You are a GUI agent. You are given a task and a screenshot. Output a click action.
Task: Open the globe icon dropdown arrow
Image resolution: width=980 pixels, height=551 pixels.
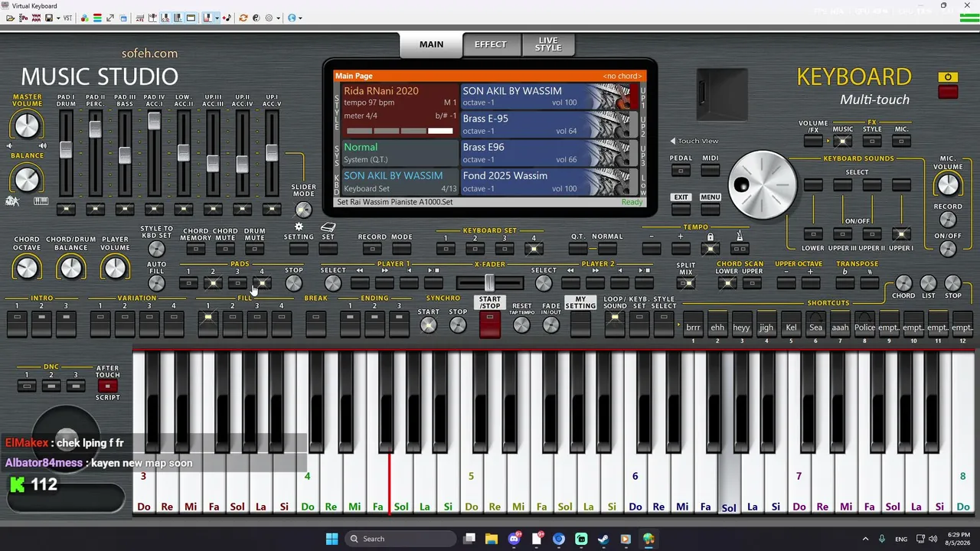(300, 18)
